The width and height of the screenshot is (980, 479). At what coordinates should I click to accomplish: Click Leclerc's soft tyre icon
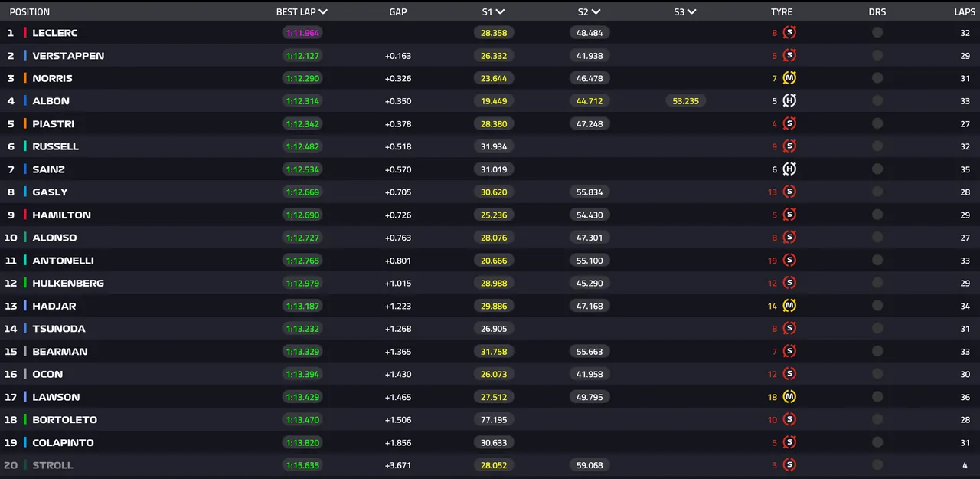(x=789, y=33)
